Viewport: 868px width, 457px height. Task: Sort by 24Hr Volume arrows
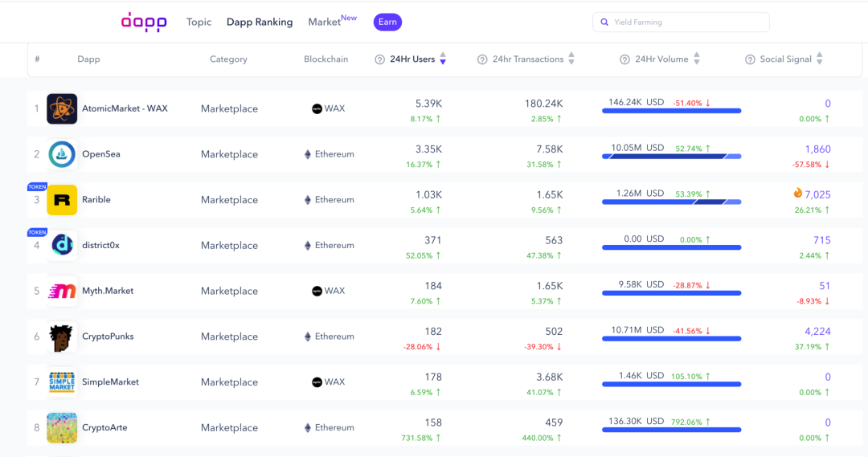pyautogui.click(x=697, y=59)
